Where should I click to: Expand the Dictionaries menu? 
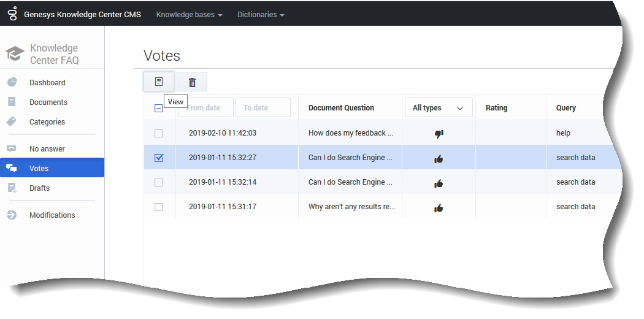[261, 15]
